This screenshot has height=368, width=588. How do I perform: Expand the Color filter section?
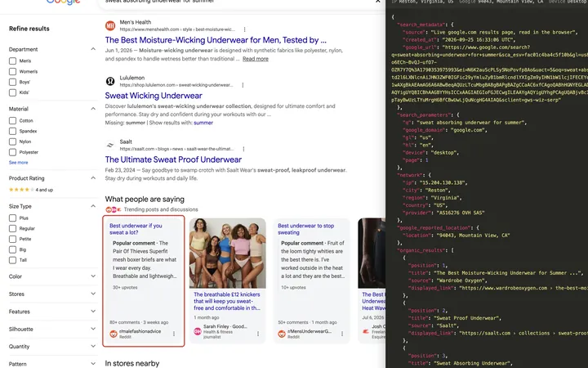(x=93, y=276)
